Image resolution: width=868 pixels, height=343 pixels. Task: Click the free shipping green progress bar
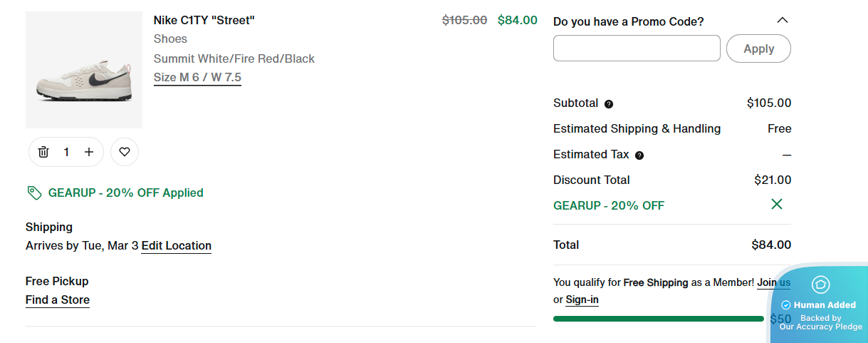coord(658,319)
